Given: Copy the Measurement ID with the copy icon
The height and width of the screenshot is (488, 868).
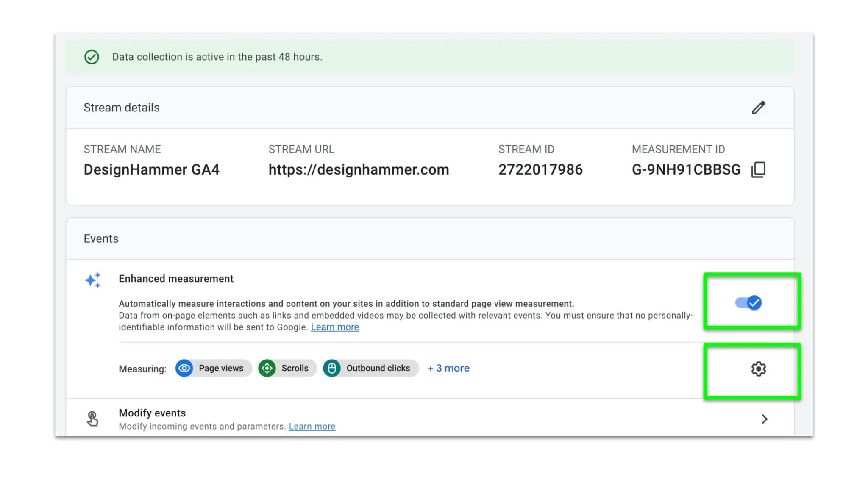Looking at the screenshot, I should [x=758, y=169].
